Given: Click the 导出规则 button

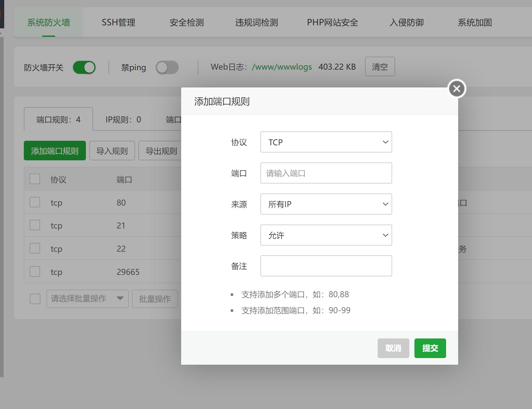Looking at the screenshot, I should click(x=160, y=151).
